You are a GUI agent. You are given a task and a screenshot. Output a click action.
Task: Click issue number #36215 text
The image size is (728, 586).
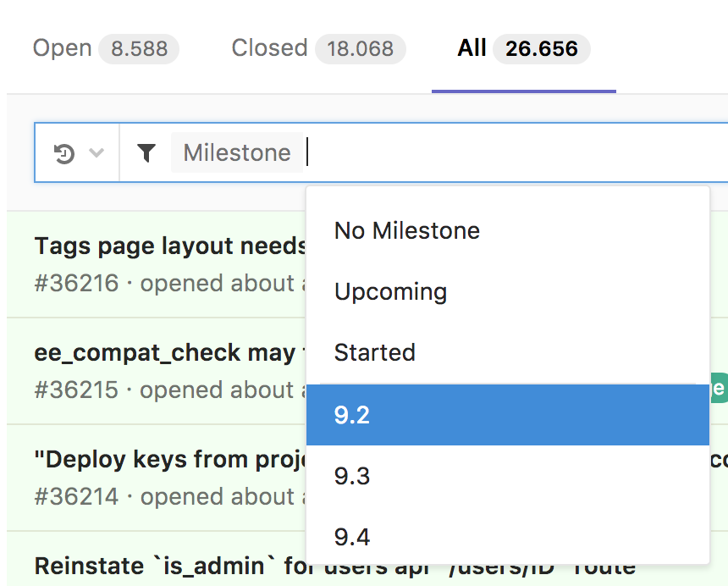pos(76,390)
